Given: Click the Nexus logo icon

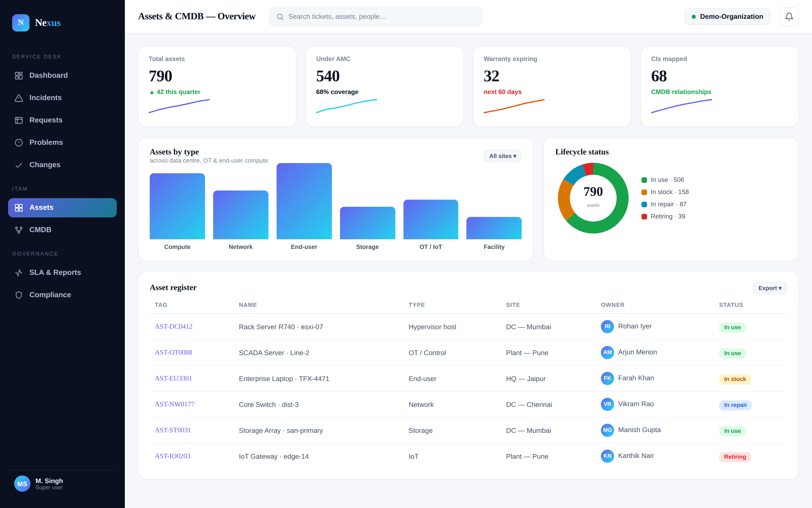Looking at the screenshot, I should 21,23.
